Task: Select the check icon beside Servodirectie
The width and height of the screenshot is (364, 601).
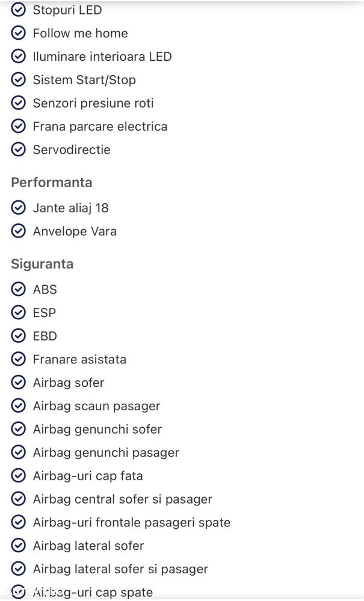Action: tap(18, 149)
